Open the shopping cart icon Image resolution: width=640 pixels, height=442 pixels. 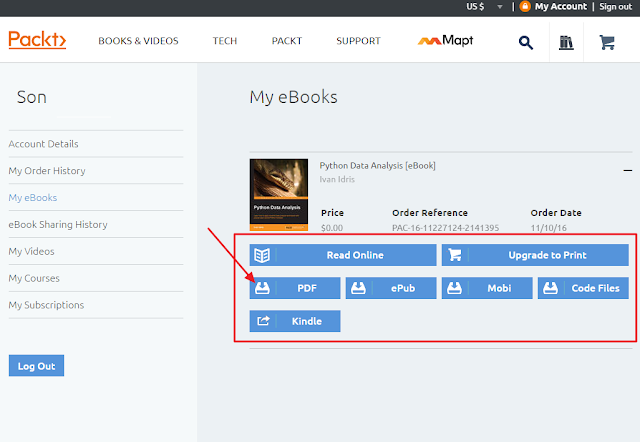(607, 42)
